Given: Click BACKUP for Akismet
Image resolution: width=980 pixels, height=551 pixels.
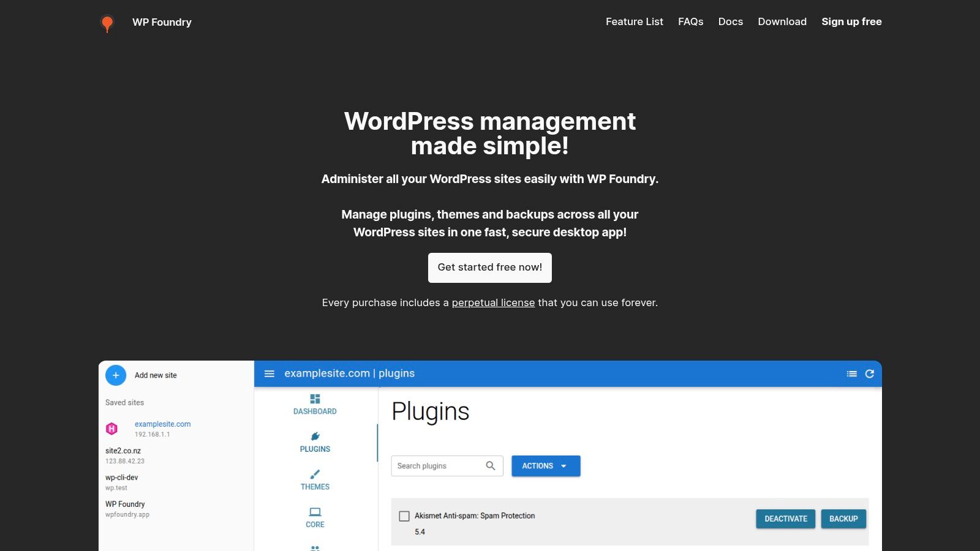Looking at the screenshot, I should 843,519.
